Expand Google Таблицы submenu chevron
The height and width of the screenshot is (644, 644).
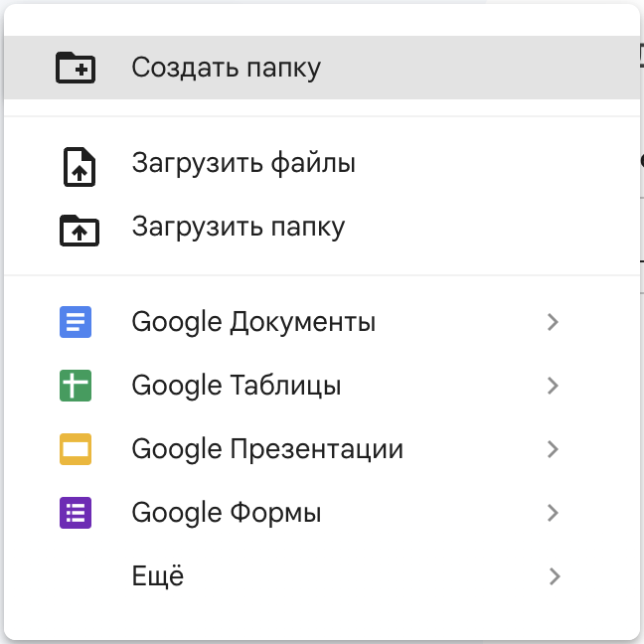[x=554, y=386]
